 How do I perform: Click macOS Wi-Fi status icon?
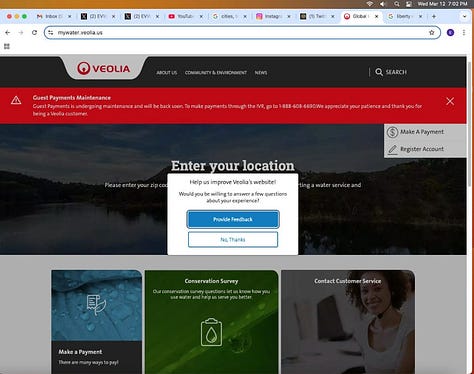(369, 4)
